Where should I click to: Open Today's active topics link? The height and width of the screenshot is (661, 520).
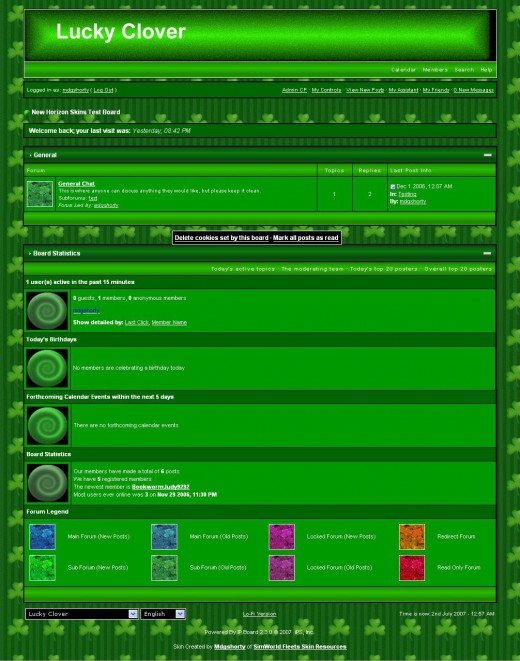point(243,269)
